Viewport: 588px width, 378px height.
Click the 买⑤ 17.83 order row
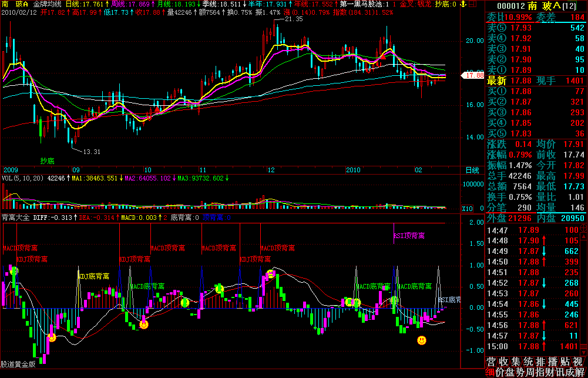(x=536, y=133)
